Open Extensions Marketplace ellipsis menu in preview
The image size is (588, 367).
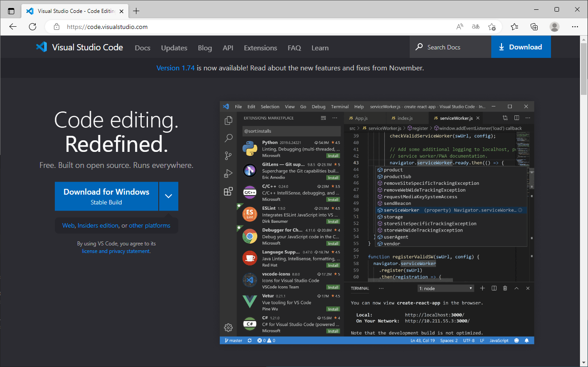[335, 118]
